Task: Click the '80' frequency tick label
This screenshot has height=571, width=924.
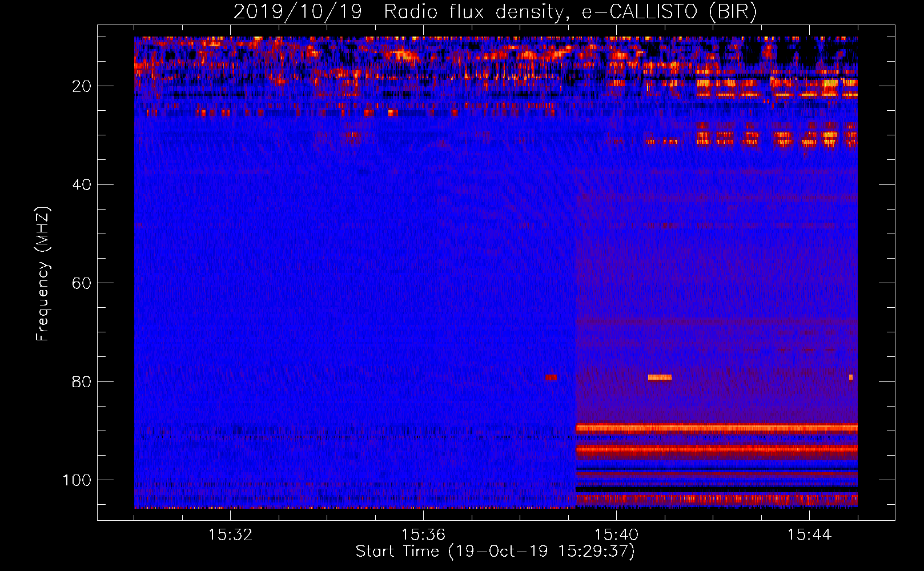Action: click(x=82, y=381)
